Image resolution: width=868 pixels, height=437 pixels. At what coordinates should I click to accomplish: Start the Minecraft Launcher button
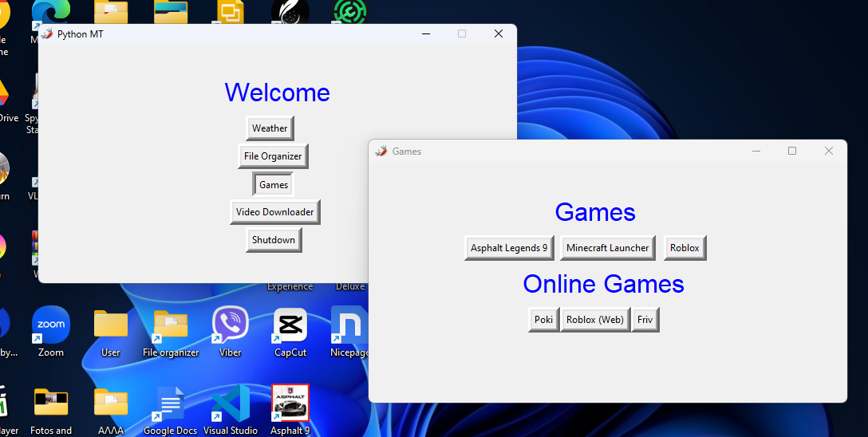(x=608, y=248)
